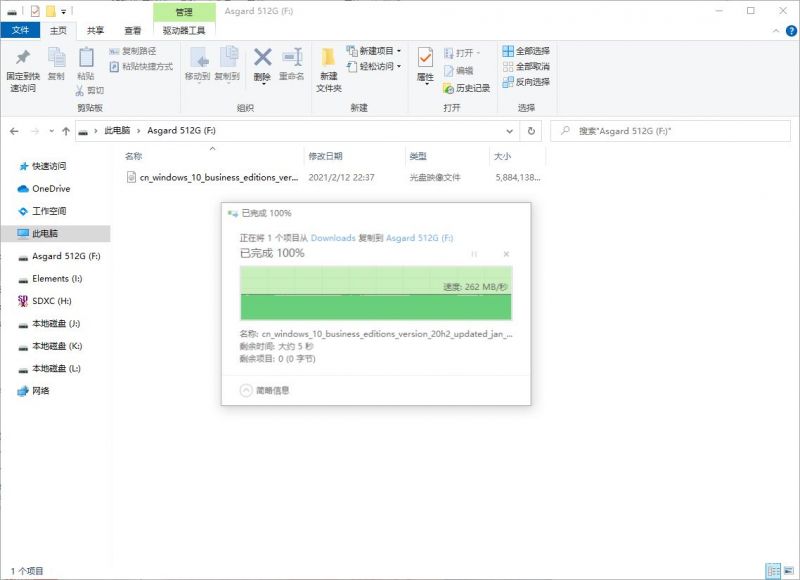Pin to Quick Access ribbon icon

pyautogui.click(x=22, y=71)
